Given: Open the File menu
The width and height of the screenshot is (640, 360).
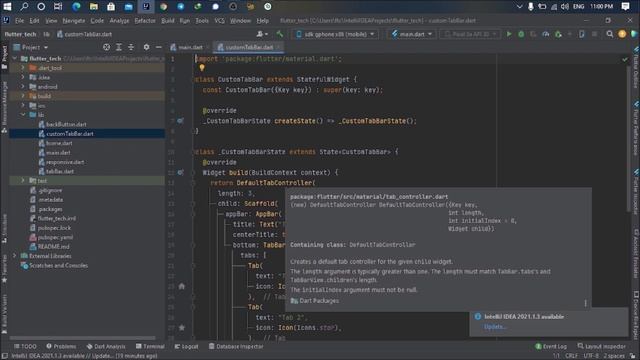Looking at the screenshot, I should (x=19, y=20).
